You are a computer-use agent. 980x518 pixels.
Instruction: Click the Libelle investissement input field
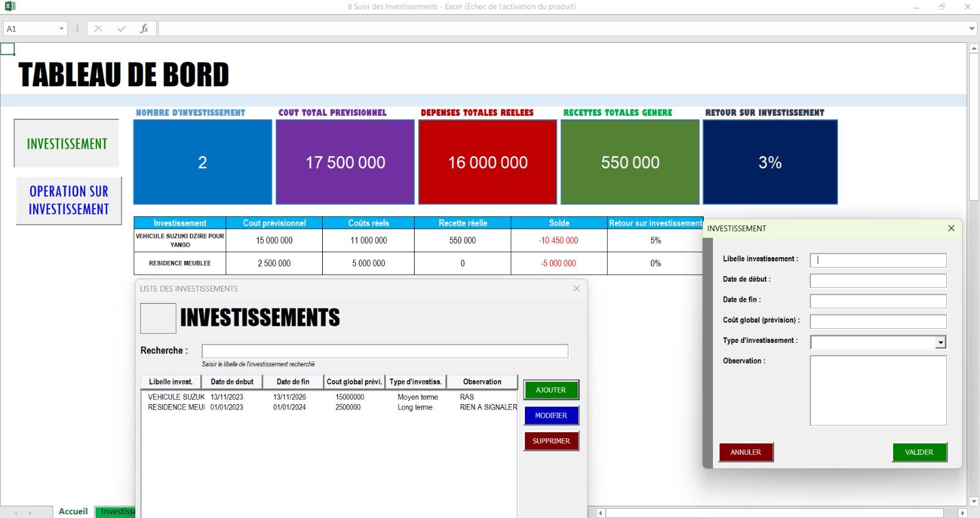[878, 260]
